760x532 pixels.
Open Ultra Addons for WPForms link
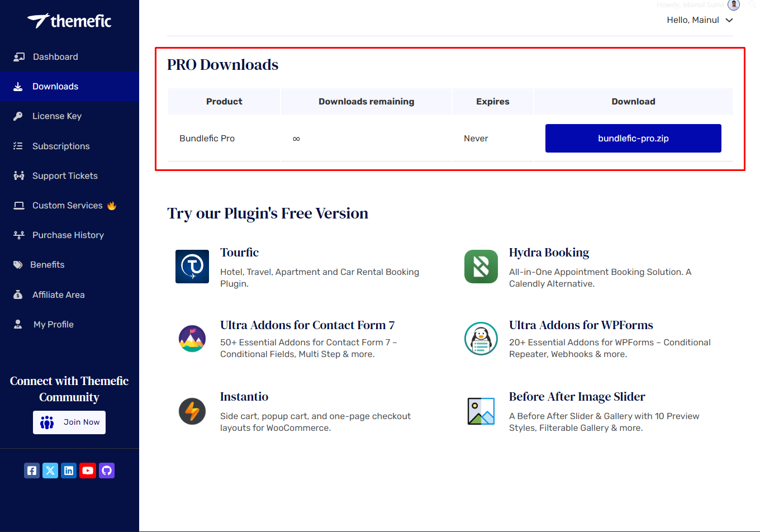pyautogui.click(x=581, y=325)
